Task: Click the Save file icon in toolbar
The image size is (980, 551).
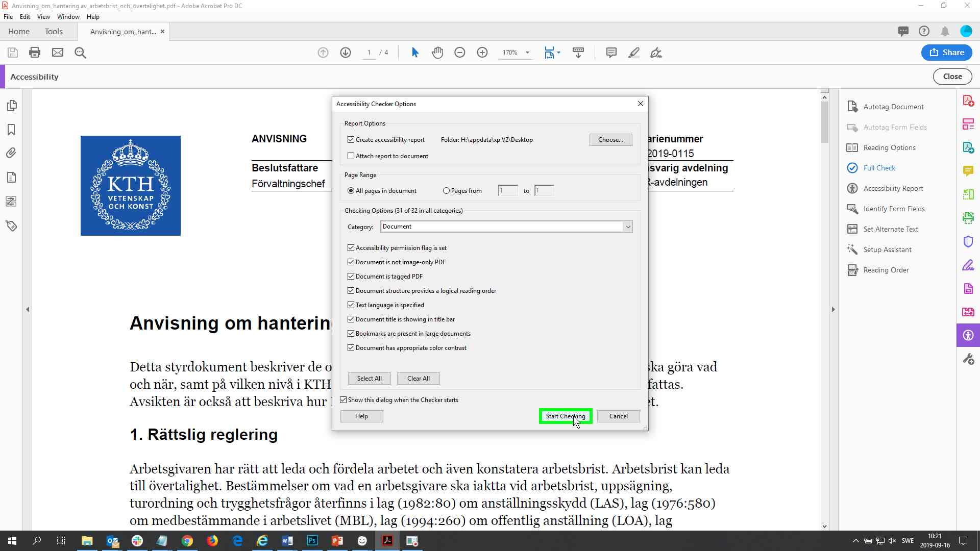Action: point(13,53)
